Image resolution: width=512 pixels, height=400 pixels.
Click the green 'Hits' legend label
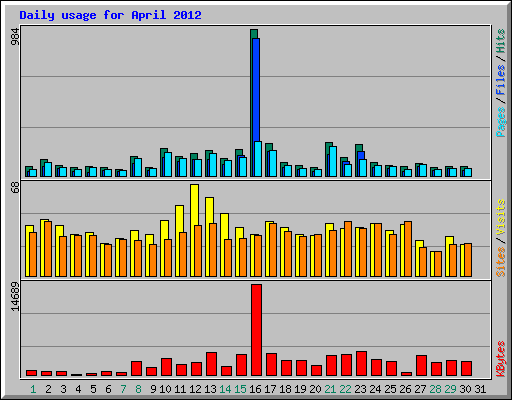point(501,41)
